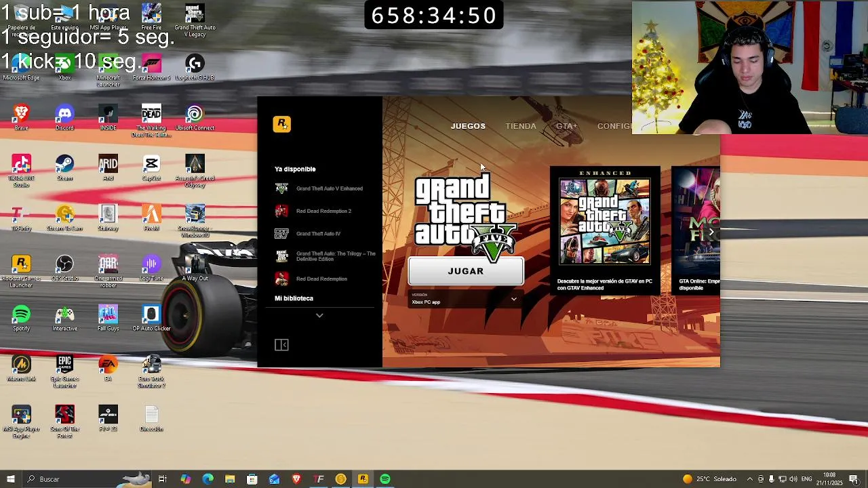The height and width of the screenshot is (488, 868).
Task: Open the OP Auto Clicker desktop shortcut
Action: pos(151,318)
